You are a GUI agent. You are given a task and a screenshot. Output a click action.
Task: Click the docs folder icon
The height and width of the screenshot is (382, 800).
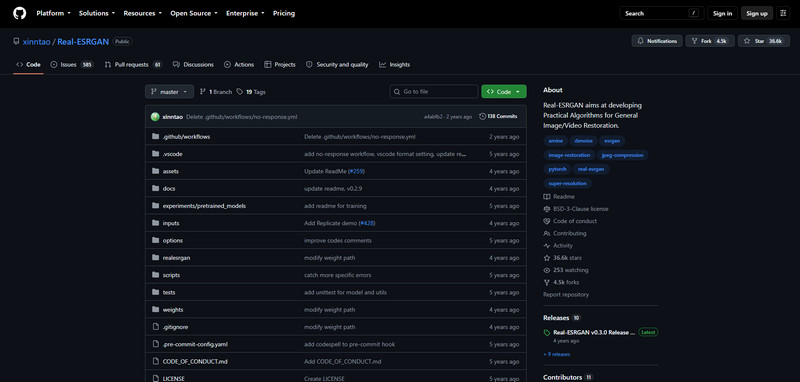156,189
